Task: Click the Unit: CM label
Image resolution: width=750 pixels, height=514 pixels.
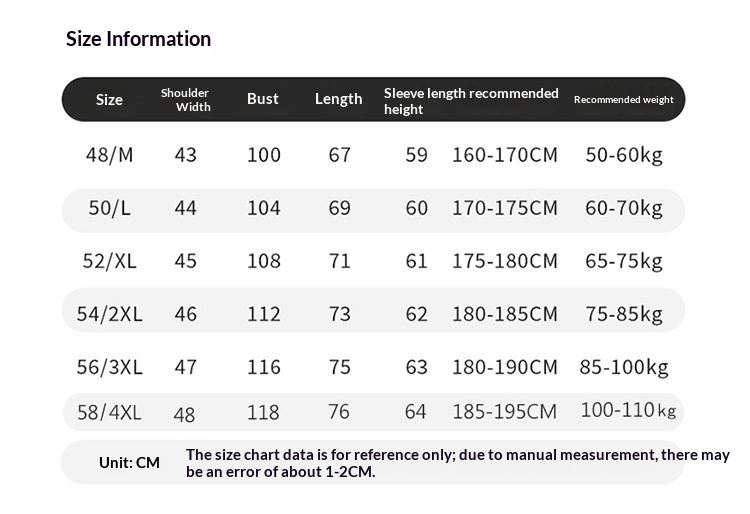Action: coord(129,462)
